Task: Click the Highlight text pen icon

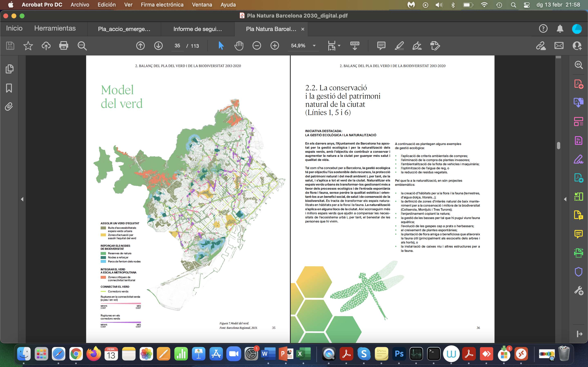Action: click(x=399, y=46)
